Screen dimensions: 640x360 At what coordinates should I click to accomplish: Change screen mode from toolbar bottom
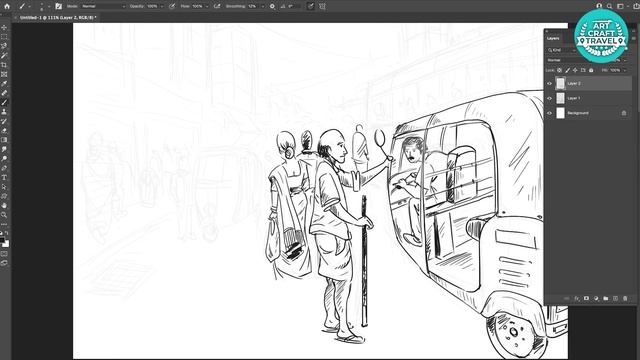point(4,263)
